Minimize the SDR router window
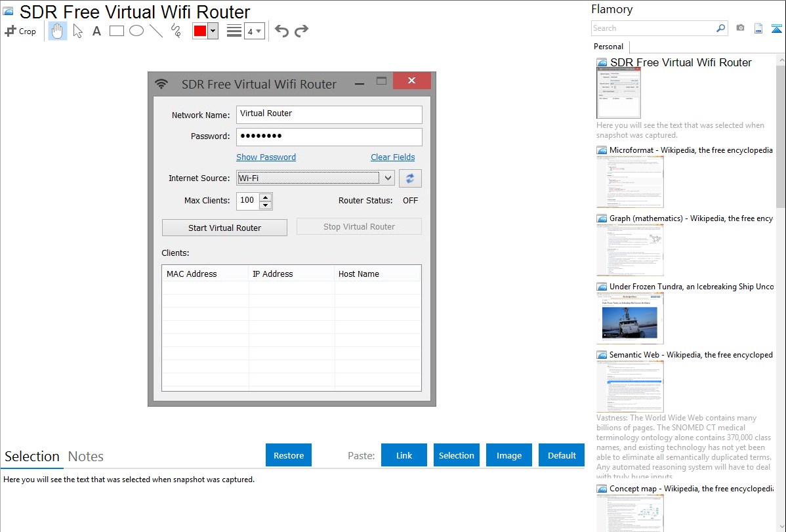786x532 pixels. tap(360, 83)
